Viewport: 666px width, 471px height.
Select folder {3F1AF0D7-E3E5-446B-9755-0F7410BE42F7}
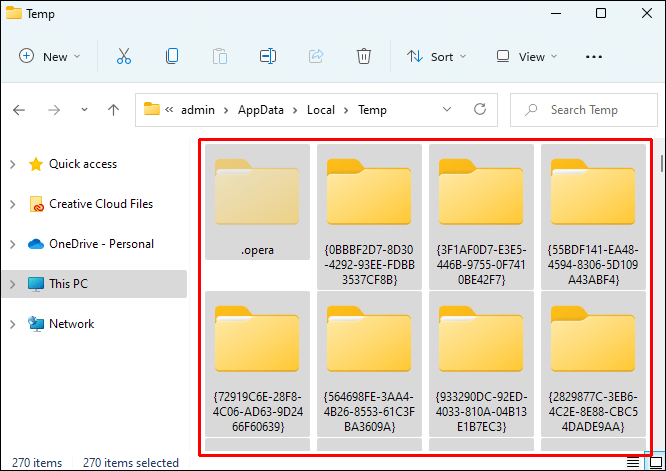pyautogui.click(x=481, y=217)
